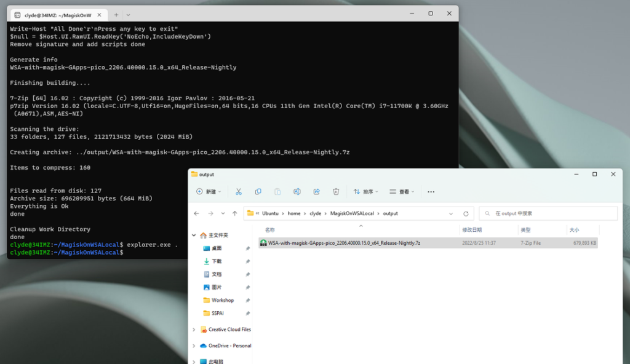
Task: Select the WSA-with-magisk-GApps 7z file
Action: pos(344,243)
